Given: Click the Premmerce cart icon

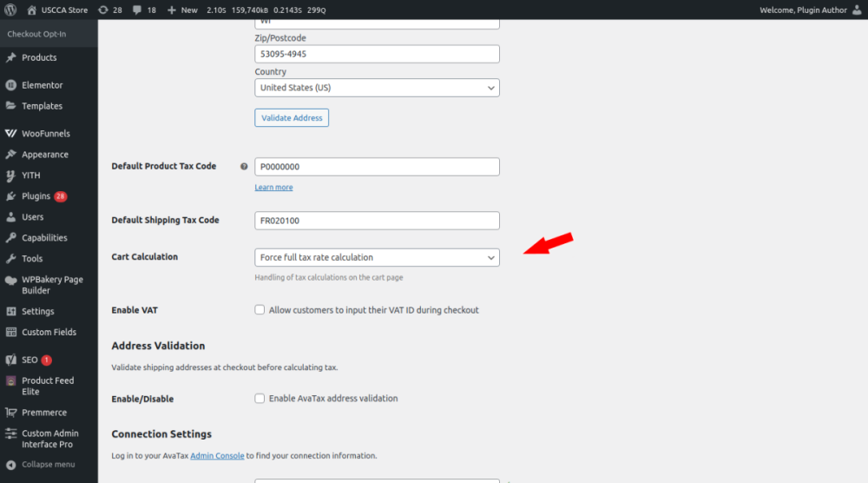Looking at the screenshot, I should coord(10,413).
